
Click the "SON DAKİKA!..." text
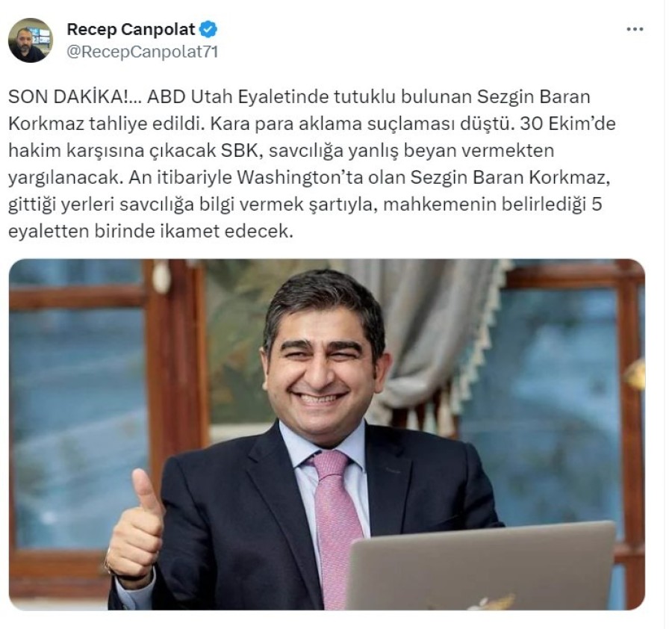pos(75,97)
